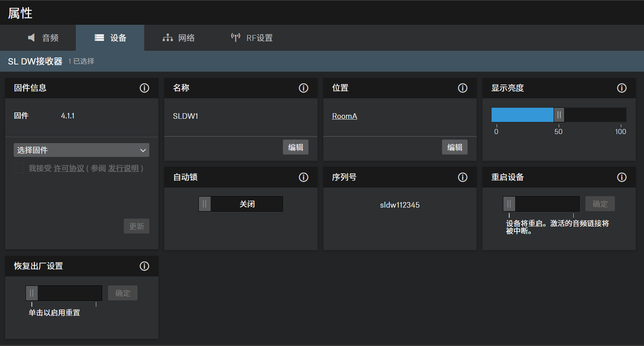Open the RF设置 tab
This screenshot has width=644, height=346.
coord(252,38)
